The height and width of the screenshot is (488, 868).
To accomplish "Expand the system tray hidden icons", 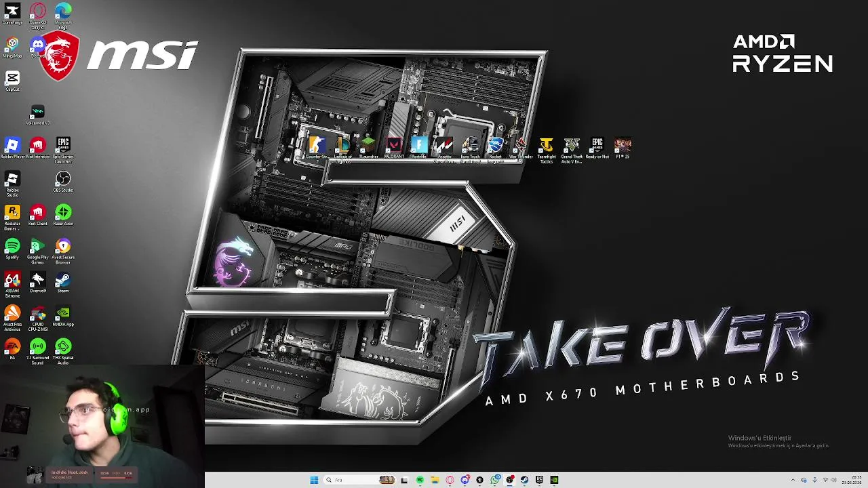I will click(x=793, y=480).
